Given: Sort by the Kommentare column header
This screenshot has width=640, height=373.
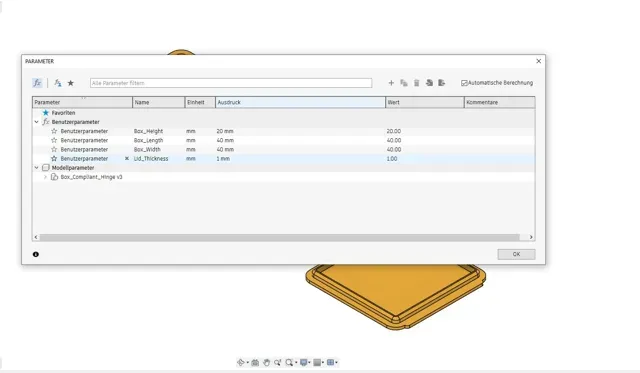Looking at the screenshot, I should [500, 102].
